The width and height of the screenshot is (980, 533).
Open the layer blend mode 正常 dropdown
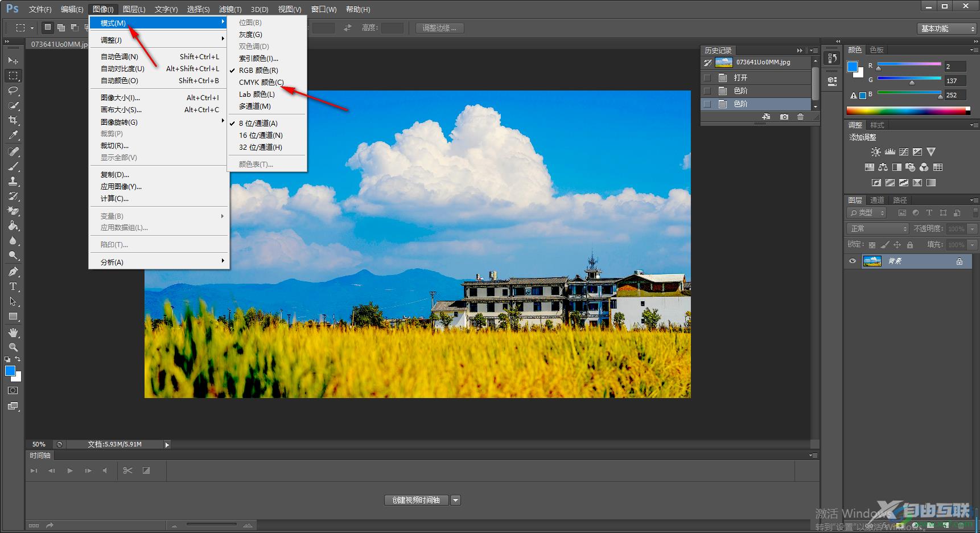tap(878, 228)
